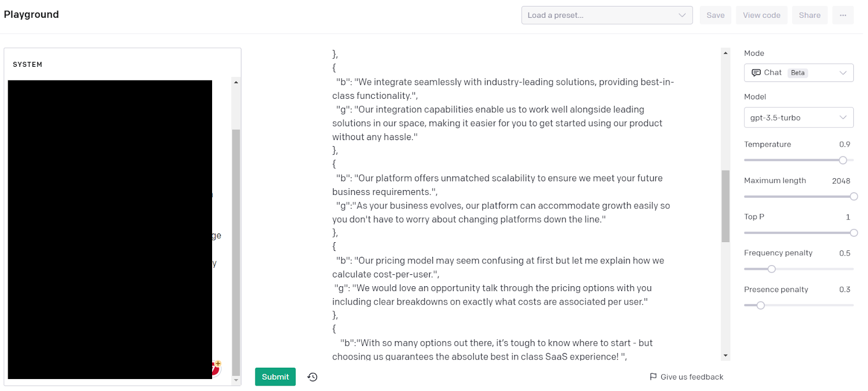Image resolution: width=868 pixels, height=391 pixels.
Task: Click the Save button
Action: (715, 15)
